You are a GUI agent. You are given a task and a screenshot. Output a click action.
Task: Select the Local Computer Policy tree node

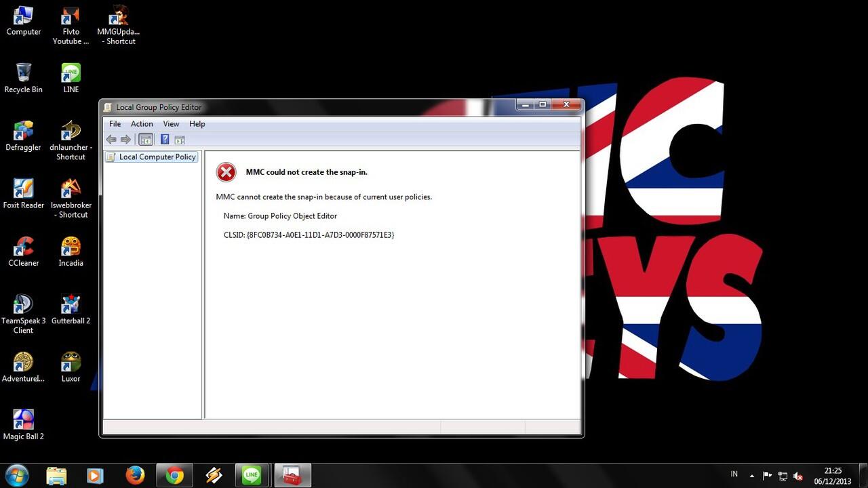tap(151, 157)
